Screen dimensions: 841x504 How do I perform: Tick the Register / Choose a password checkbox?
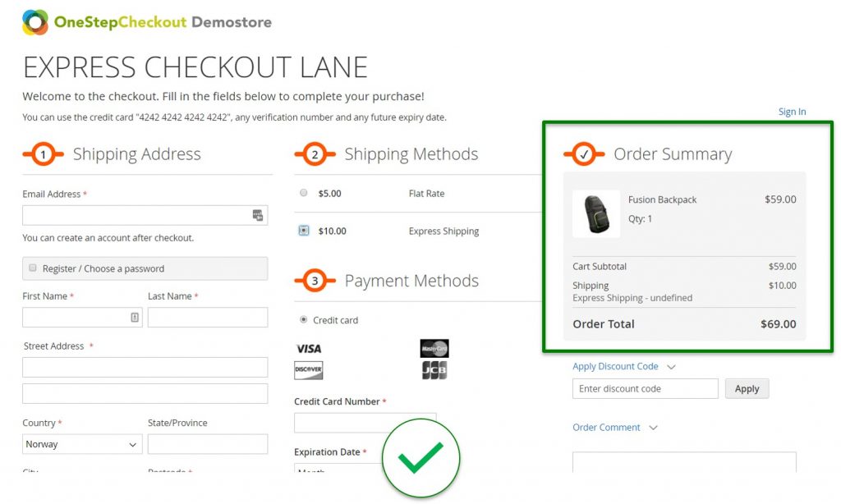[x=33, y=268]
